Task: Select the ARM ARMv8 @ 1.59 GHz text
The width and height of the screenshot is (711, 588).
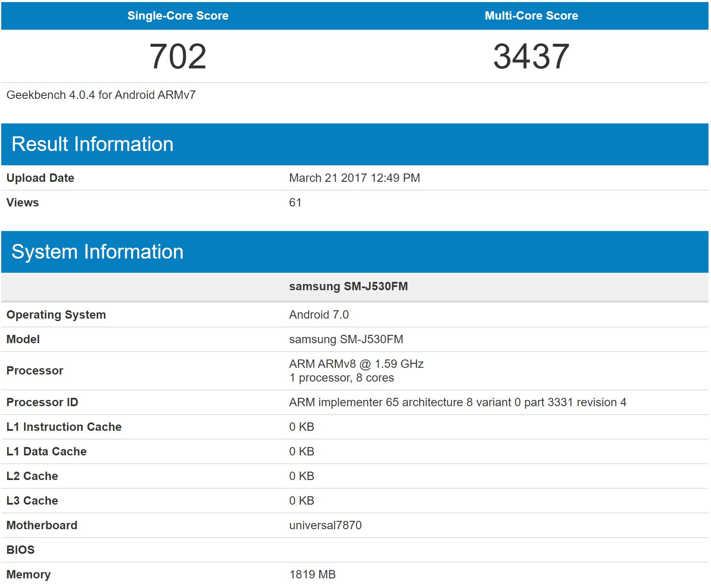Action: [x=356, y=364]
